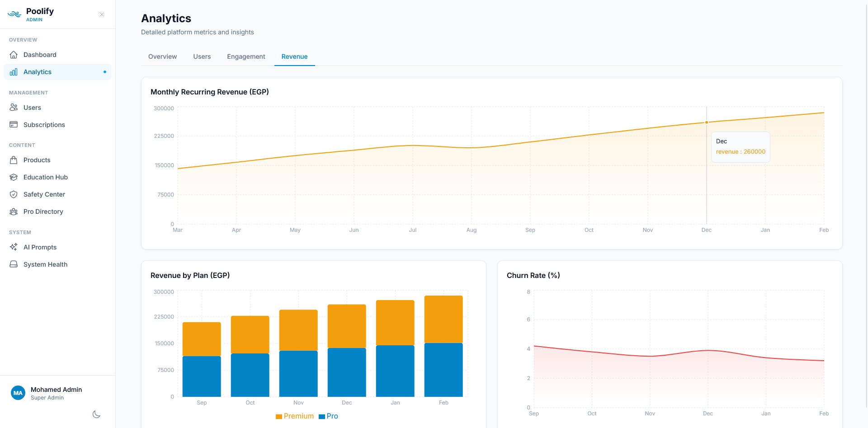
Task: Switch to the Overview tab
Action: (162, 56)
